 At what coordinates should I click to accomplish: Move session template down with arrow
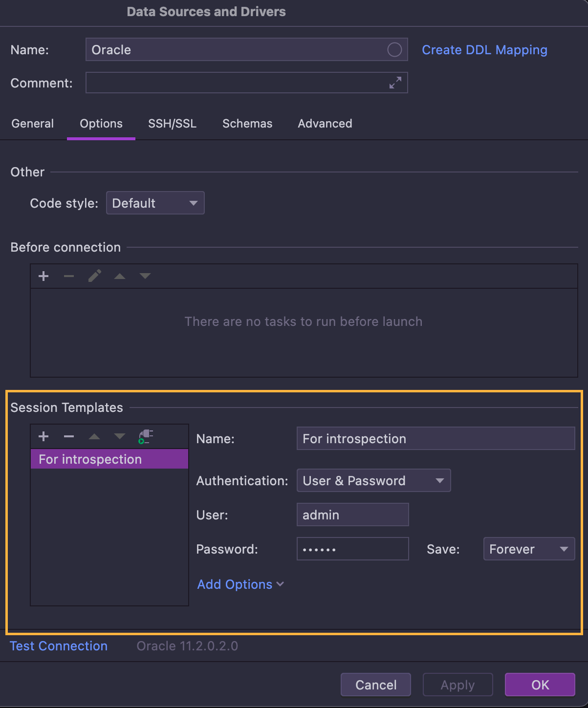[x=120, y=436]
